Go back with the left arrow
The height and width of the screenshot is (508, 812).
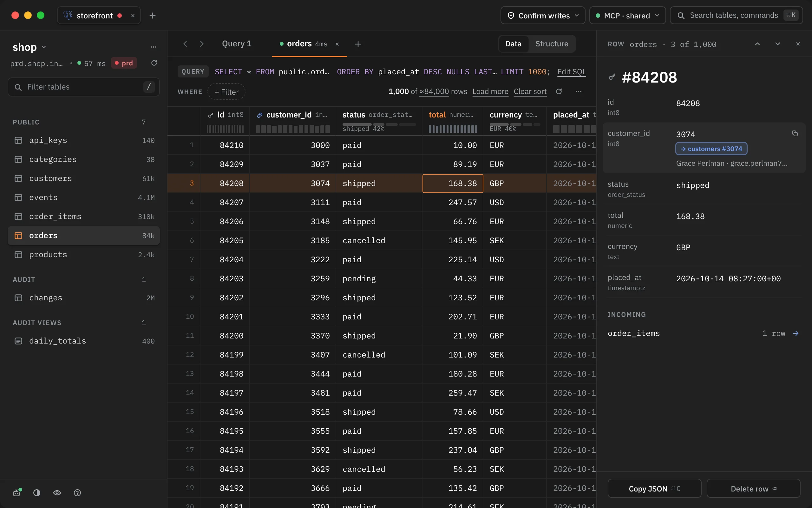(185, 44)
